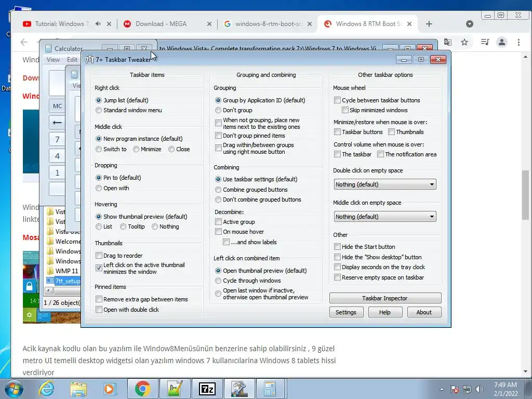The image size is (532, 399).
Task: Select middle click Switch to option
Action: (99, 149)
